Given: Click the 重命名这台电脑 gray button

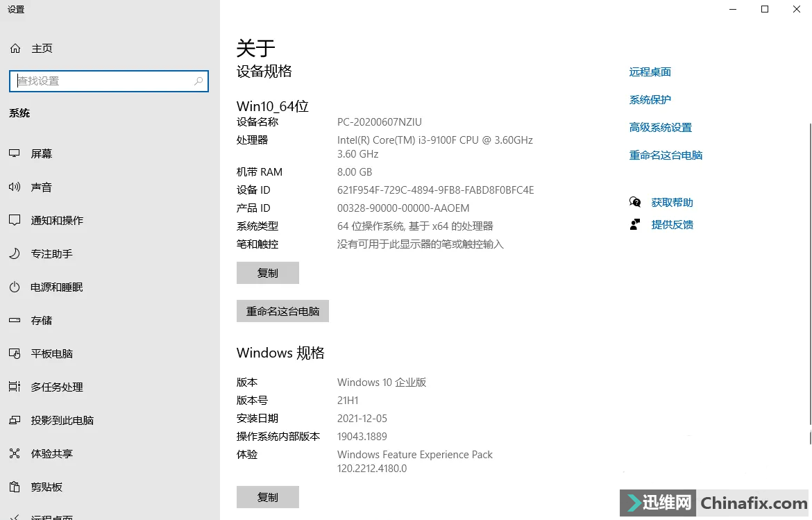Looking at the screenshot, I should coord(282,311).
